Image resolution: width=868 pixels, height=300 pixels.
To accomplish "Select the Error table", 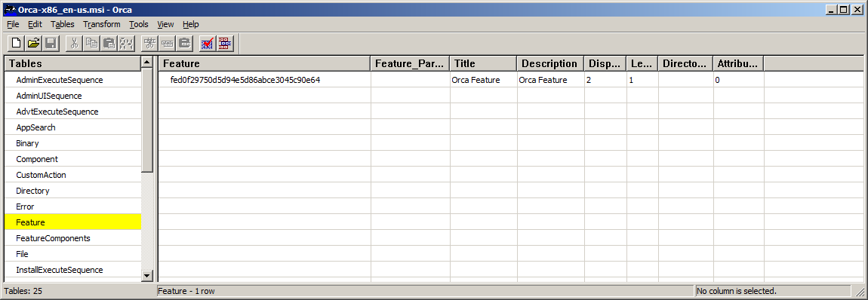I will pos(72,207).
